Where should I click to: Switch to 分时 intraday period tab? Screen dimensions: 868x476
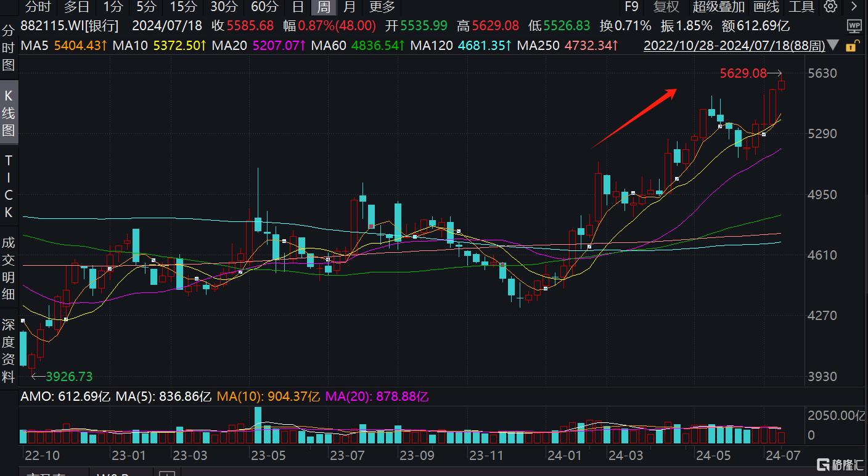pos(38,7)
